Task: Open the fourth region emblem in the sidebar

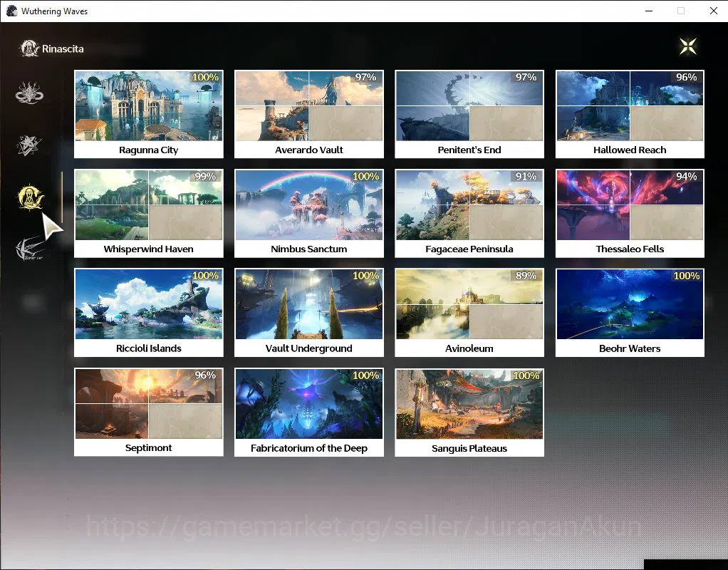Action: tap(30, 248)
